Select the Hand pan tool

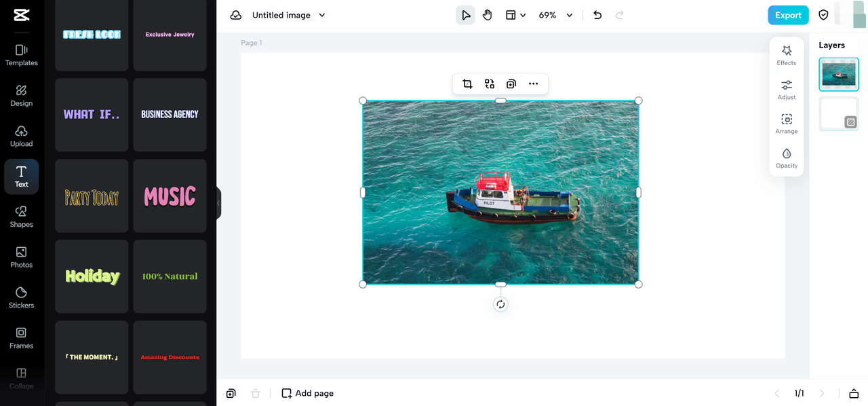pyautogui.click(x=488, y=15)
